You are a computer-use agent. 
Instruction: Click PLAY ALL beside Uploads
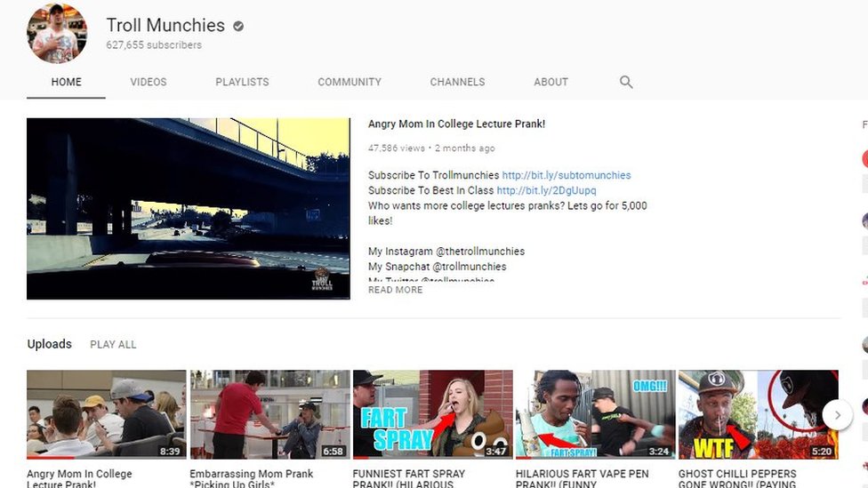[113, 345]
